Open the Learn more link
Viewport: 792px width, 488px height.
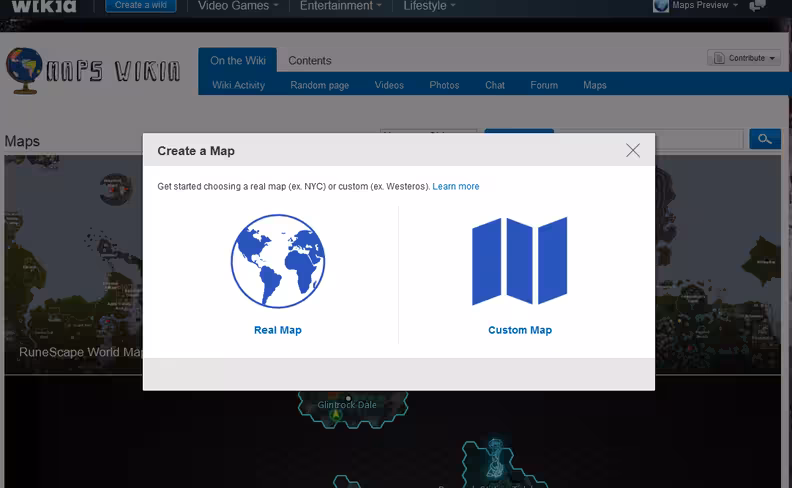coord(456,186)
